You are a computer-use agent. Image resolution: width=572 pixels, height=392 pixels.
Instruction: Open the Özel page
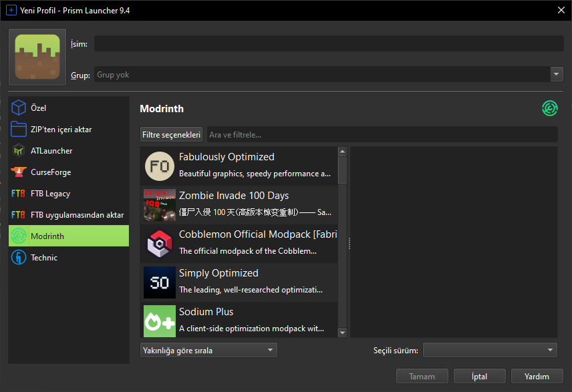69,108
